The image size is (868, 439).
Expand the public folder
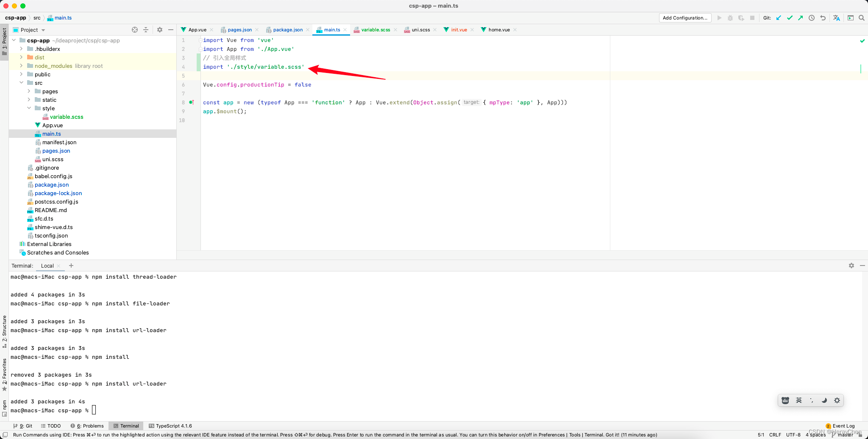pyautogui.click(x=22, y=74)
